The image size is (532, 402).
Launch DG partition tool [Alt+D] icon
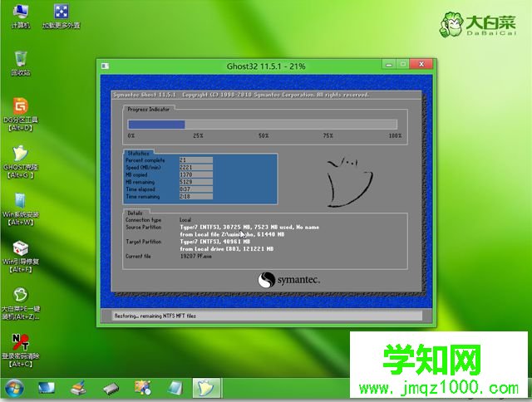coord(21,115)
